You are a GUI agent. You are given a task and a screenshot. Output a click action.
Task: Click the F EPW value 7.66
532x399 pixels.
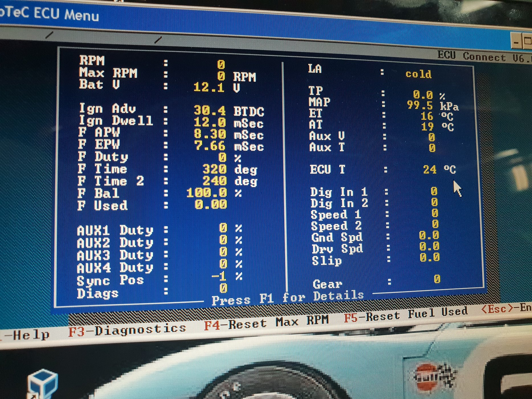(x=210, y=146)
